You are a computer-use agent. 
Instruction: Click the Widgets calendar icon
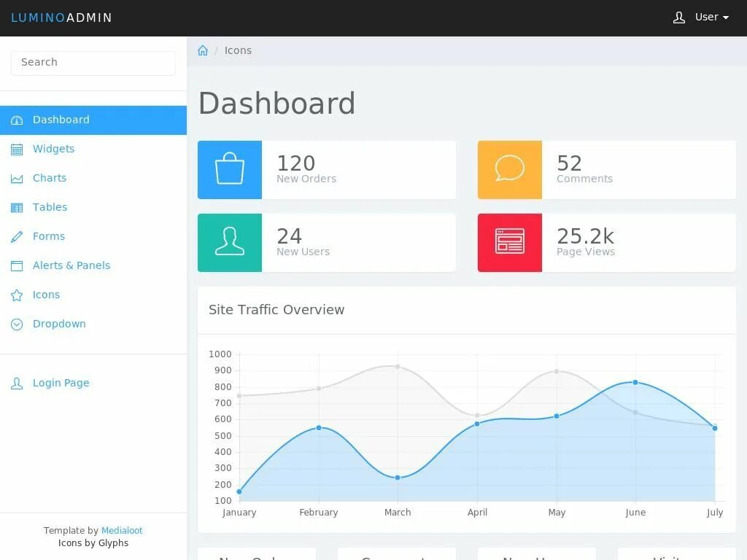(17, 149)
